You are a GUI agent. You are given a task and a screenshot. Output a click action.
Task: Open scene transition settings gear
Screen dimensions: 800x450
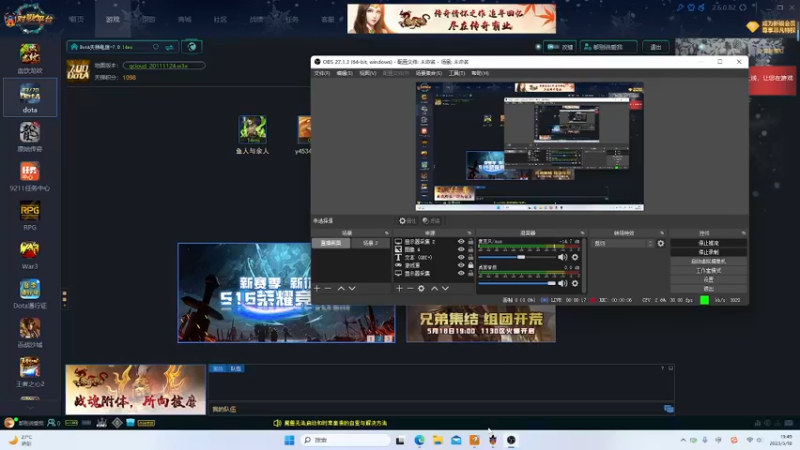661,243
